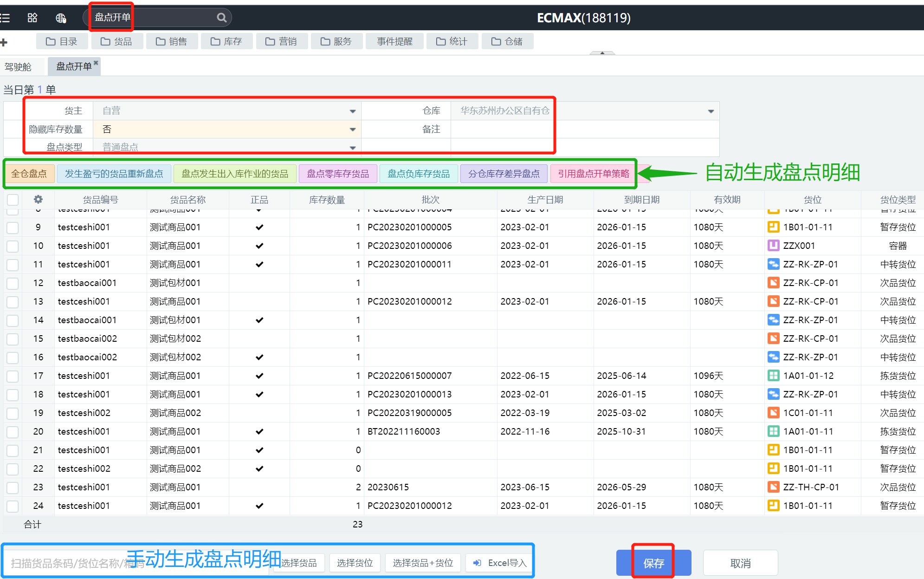
Task: Open the 销售 menu folder
Action: 171,41
